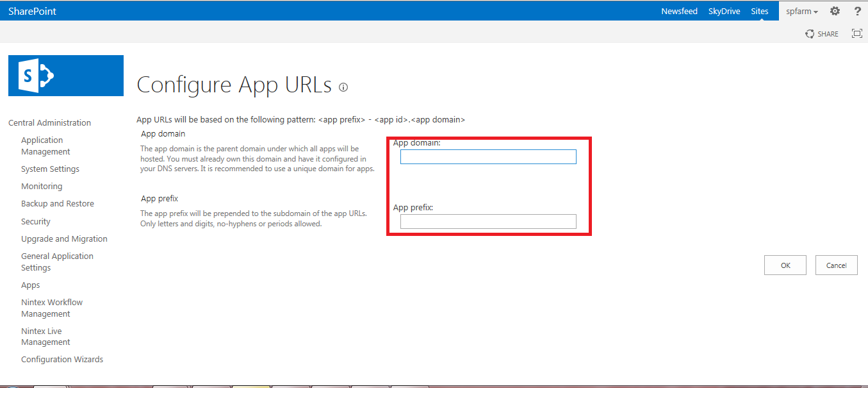This screenshot has height=418, width=868.
Task: Click the App domain section title
Action: [163, 133]
